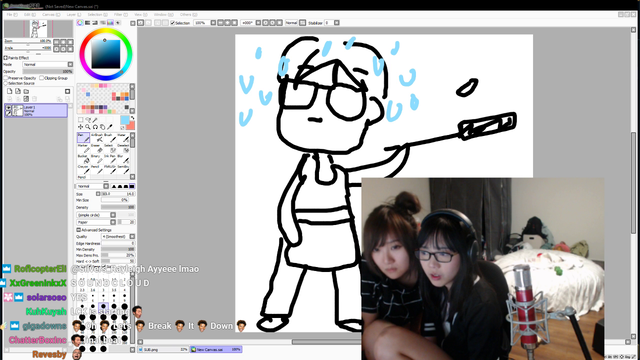Open the Stabilizer value dropdown
The width and height of the screenshot is (640, 360).
coord(337,23)
